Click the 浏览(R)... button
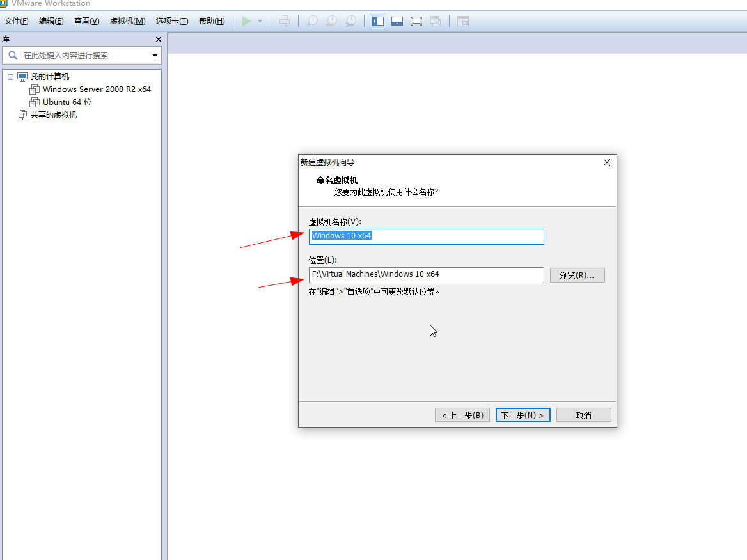 (x=577, y=276)
